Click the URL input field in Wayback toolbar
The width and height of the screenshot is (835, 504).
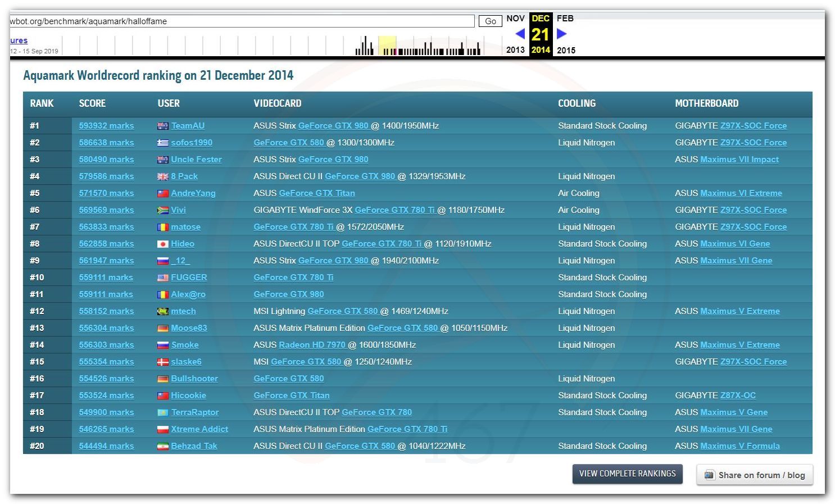tap(242, 21)
